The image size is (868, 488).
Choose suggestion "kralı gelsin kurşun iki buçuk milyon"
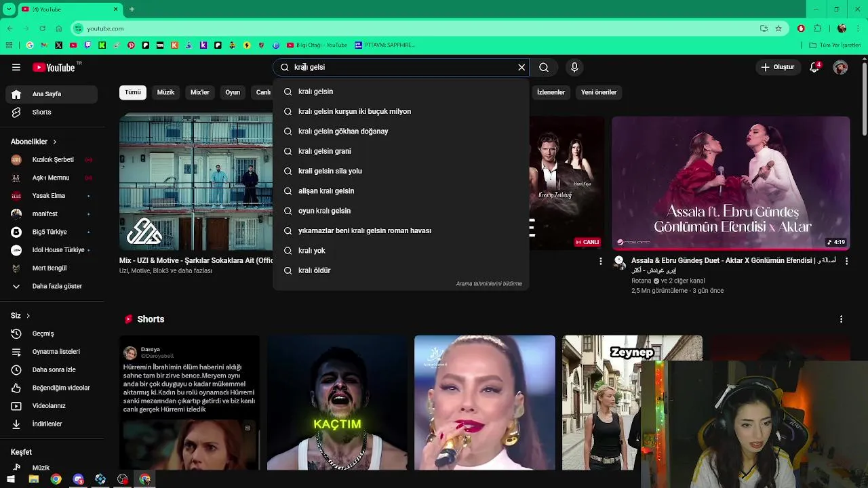(401, 111)
